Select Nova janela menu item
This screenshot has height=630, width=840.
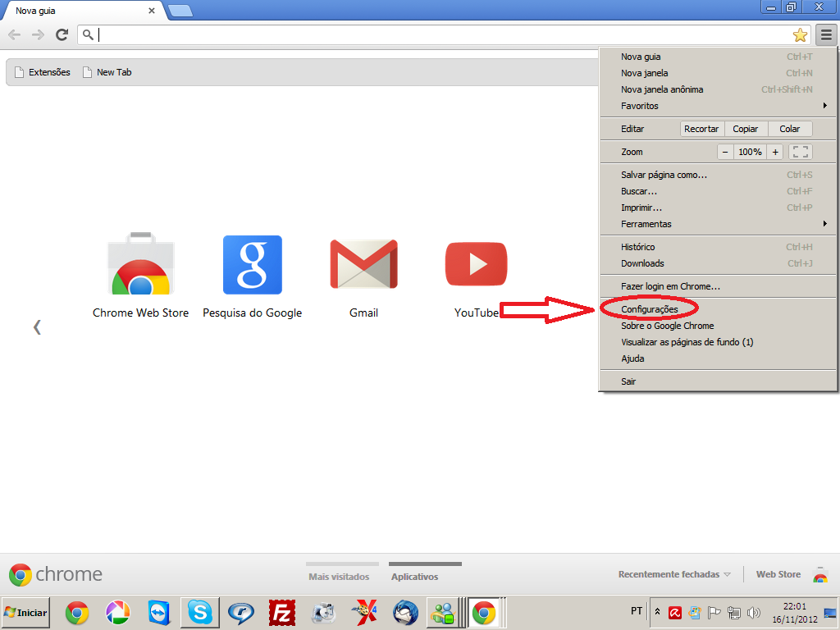pyautogui.click(x=717, y=73)
